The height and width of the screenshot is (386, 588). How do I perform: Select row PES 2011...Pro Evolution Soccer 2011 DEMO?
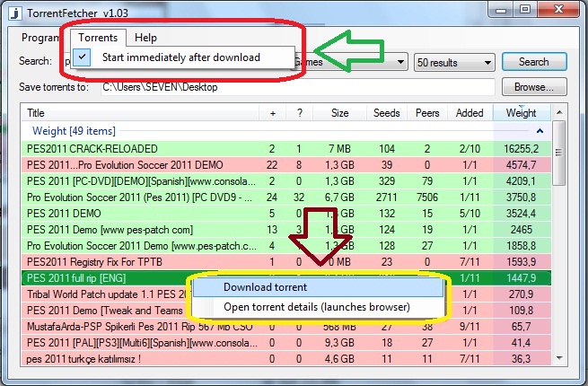[x=286, y=165]
